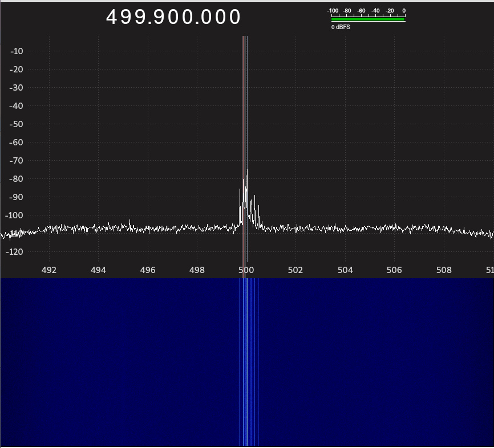Click the -70 label on the dB axis
494x448 pixels.
pyautogui.click(x=17, y=161)
